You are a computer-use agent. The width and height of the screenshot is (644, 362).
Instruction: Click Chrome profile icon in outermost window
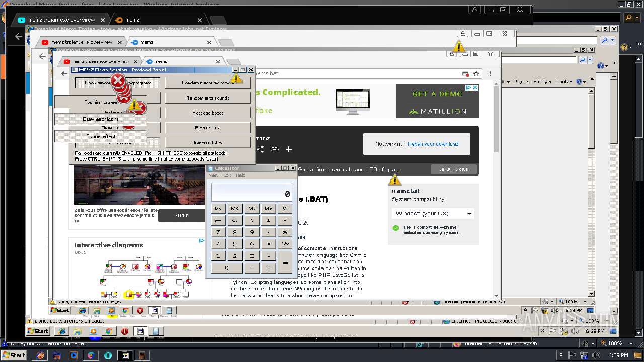coord(475,10)
